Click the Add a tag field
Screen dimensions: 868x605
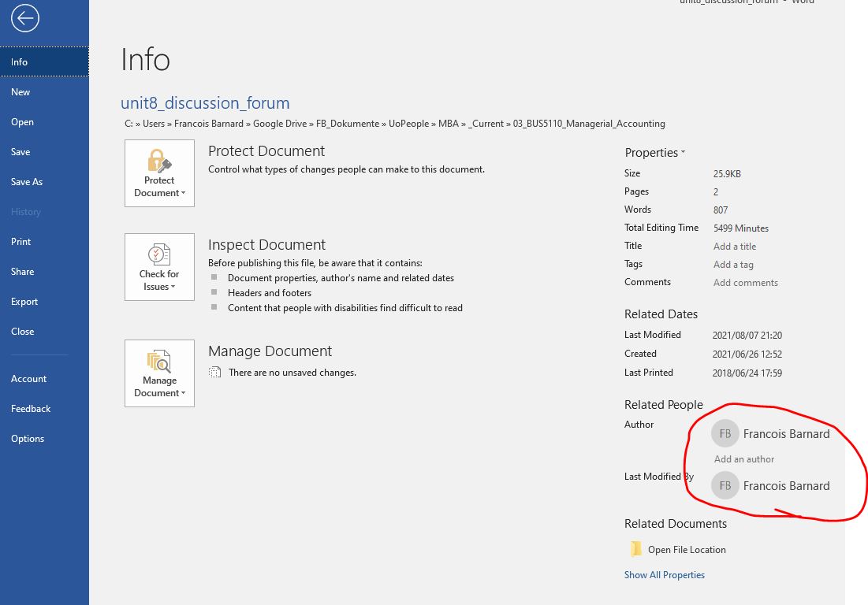[733, 265]
